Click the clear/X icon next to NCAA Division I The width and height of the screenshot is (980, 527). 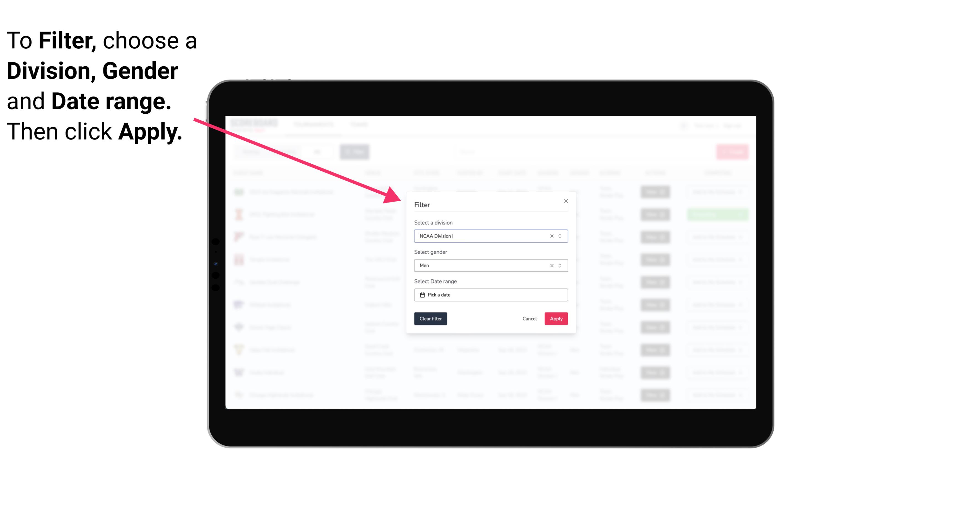[550, 236]
